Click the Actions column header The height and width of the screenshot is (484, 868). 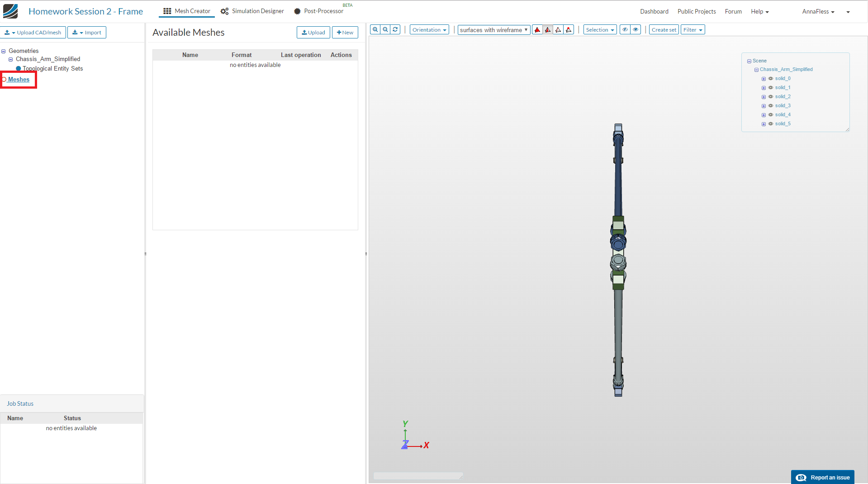(341, 55)
